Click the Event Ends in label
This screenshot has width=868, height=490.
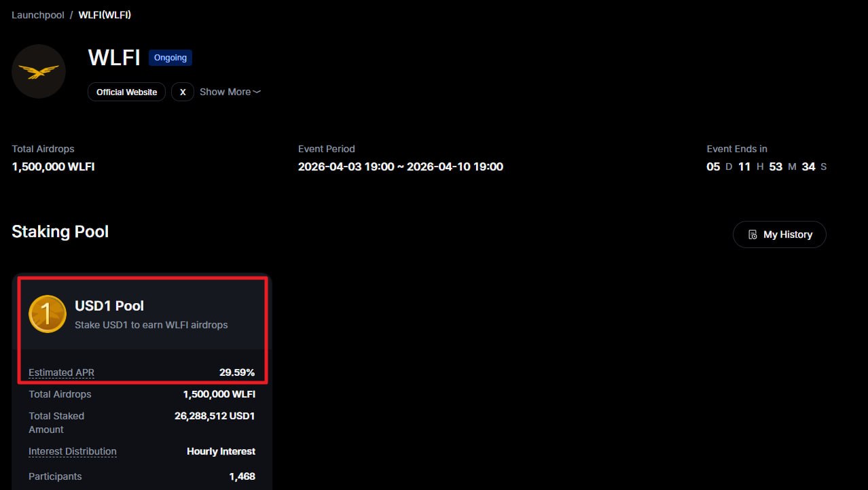(x=737, y=149)
